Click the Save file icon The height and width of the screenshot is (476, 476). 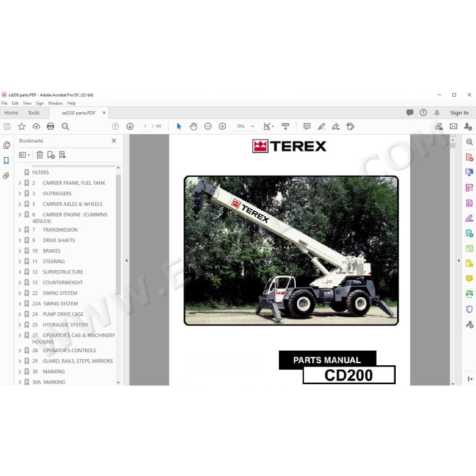[x=7, y=126]
